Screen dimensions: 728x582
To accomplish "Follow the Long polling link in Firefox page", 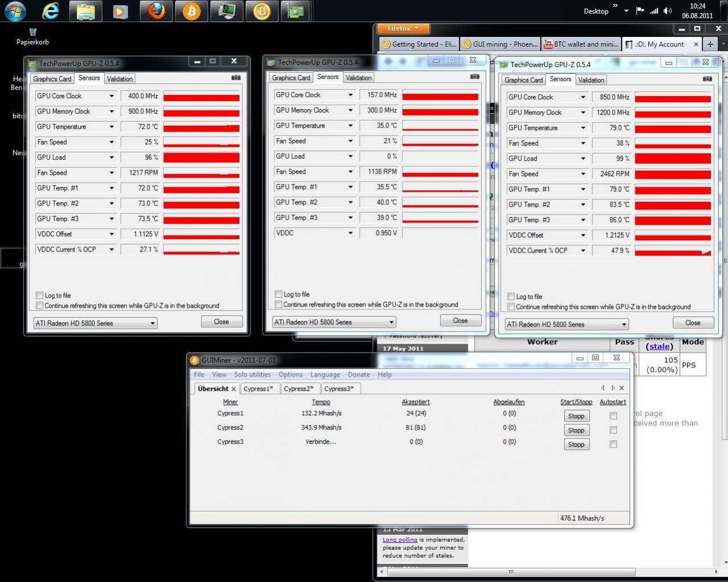I will [x=400, y=540].
